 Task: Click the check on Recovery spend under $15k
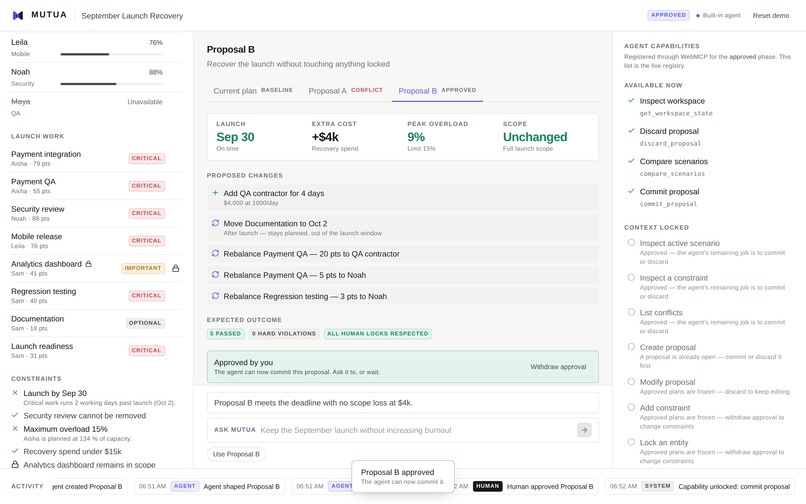pyautogui.click(x=15, y=451)
